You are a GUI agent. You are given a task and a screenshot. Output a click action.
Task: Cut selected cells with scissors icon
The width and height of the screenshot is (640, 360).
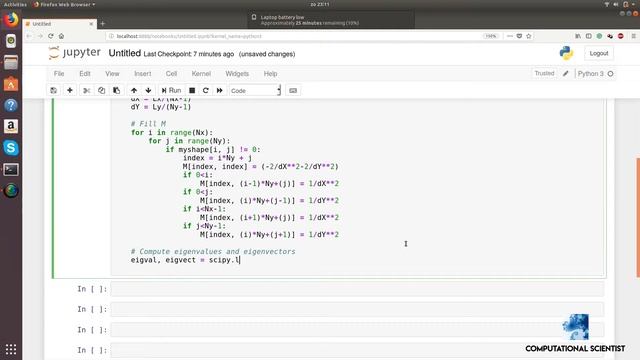(87, 90)
